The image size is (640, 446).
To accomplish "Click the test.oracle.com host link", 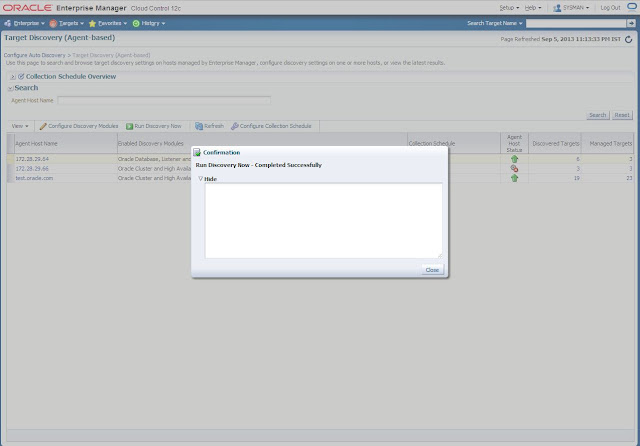I will pyautogui.click(x=34, y=178).
